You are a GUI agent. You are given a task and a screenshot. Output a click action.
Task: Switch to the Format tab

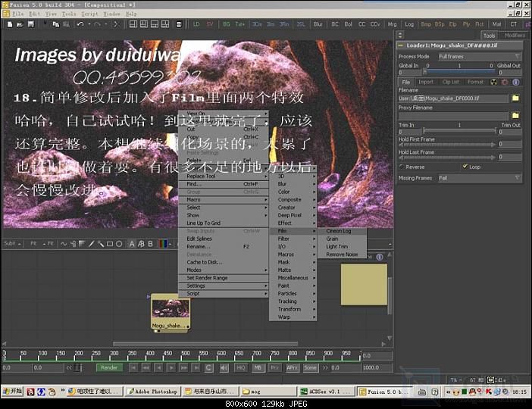pos(475,82)
